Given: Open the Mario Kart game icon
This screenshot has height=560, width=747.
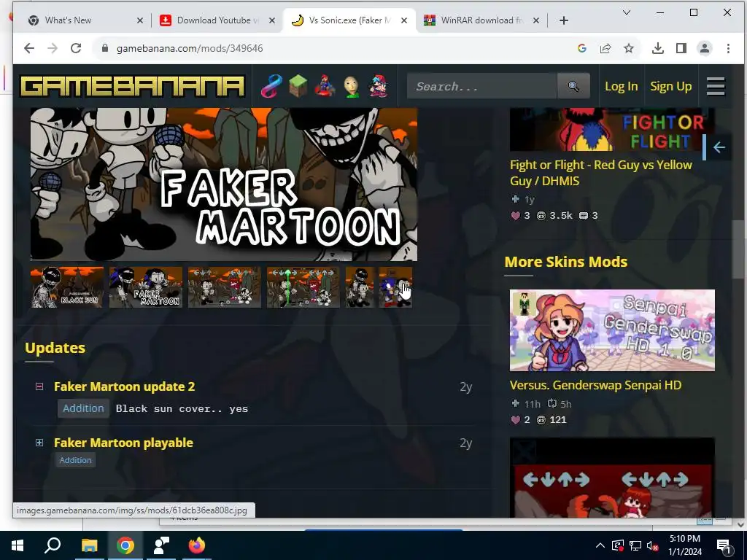Looking at the screenshot, I should [x=325, y=86].
